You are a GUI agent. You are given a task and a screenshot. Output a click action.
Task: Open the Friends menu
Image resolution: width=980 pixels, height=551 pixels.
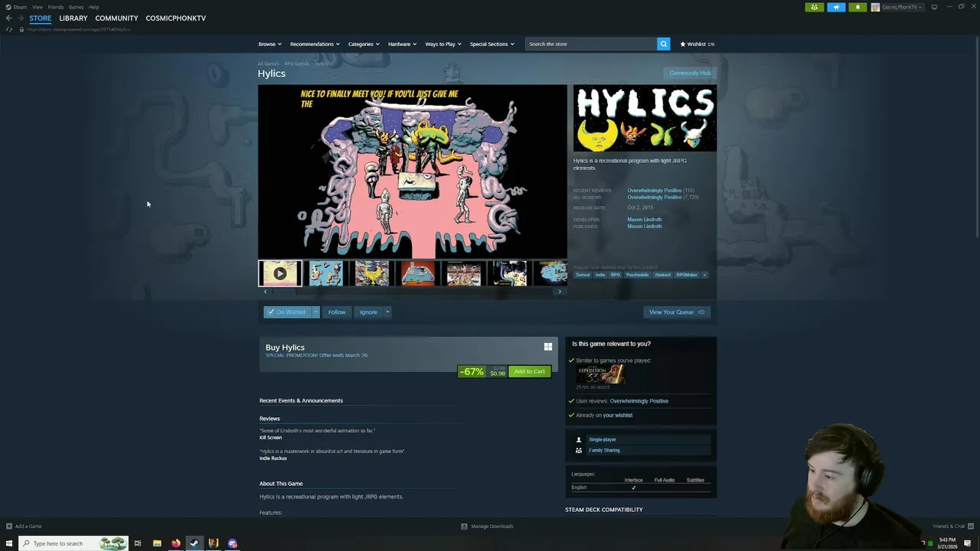pos(56,7)
